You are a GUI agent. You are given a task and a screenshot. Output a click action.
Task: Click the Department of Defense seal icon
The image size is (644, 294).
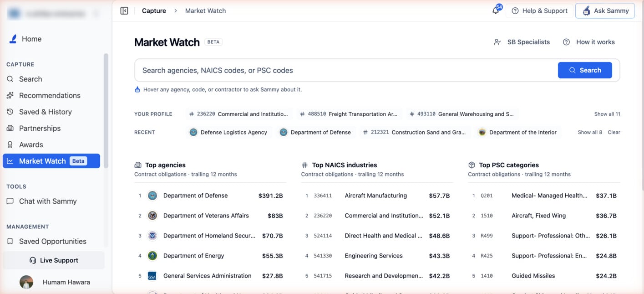click(x=152, y=196)
